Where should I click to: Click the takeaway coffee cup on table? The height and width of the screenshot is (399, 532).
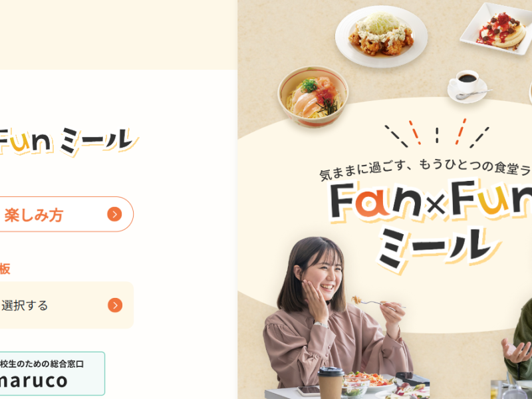(x=330, y=383)
